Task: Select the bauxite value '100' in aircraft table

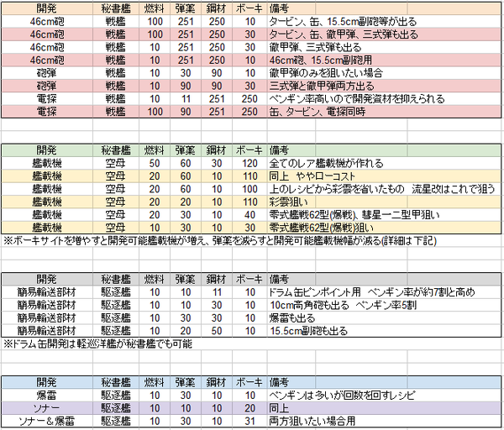Action: point(249,189)
